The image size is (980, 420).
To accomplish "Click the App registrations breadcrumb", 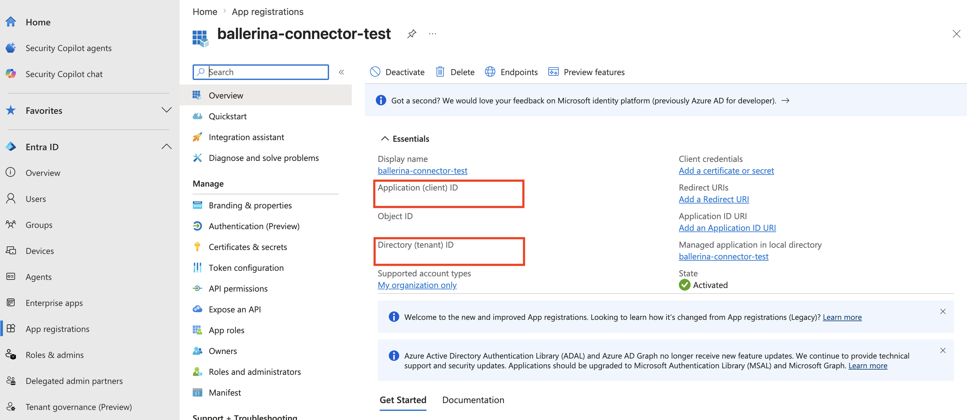I will [x=267, y=11].
